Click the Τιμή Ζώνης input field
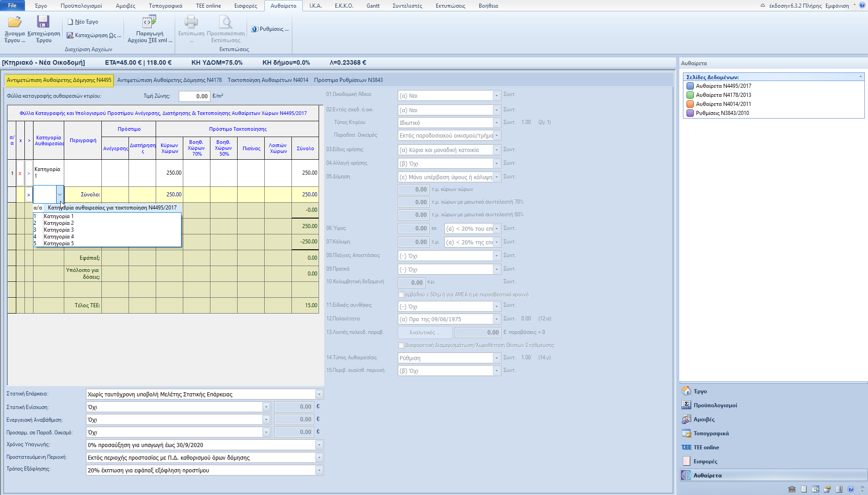The height and width of the screenshot is (495, 868). coord(194,96)
